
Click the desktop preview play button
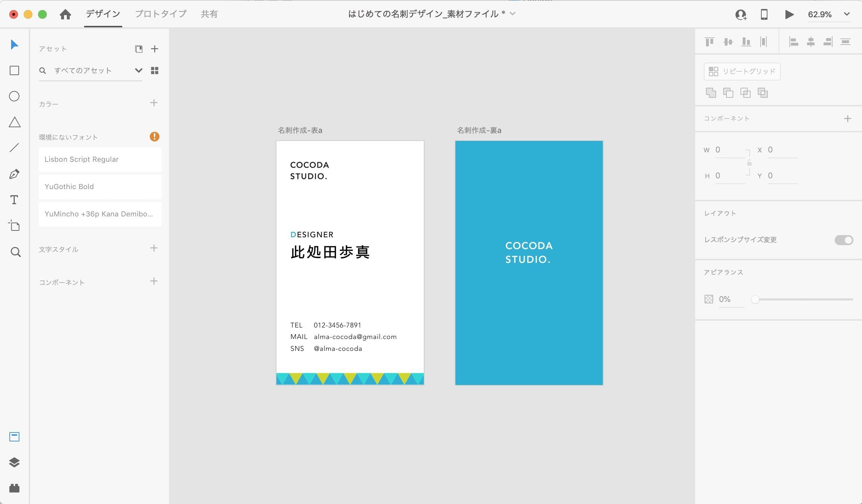(x=789, y=14)
